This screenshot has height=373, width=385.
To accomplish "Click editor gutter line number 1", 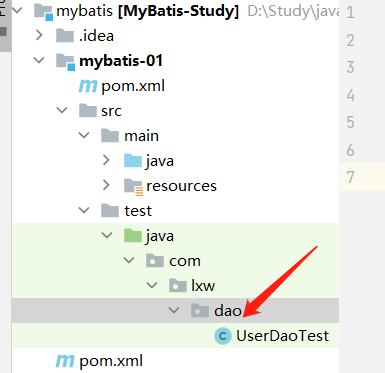I will pos(350,13).
